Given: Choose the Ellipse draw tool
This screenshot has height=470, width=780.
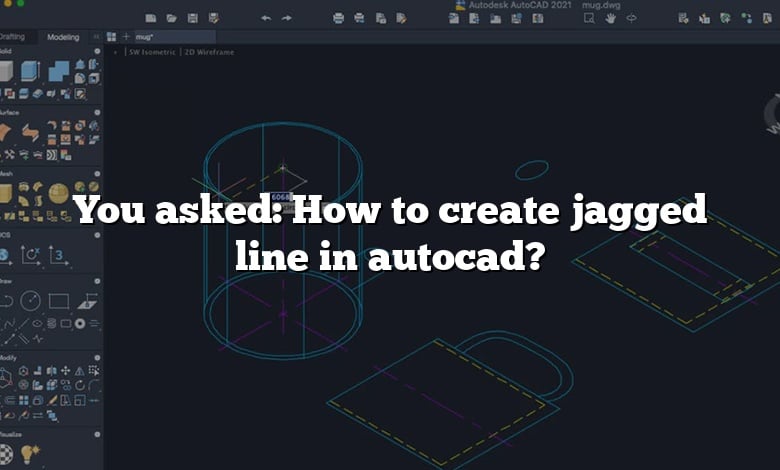Looking at the screenshot, I should [37, 324].
